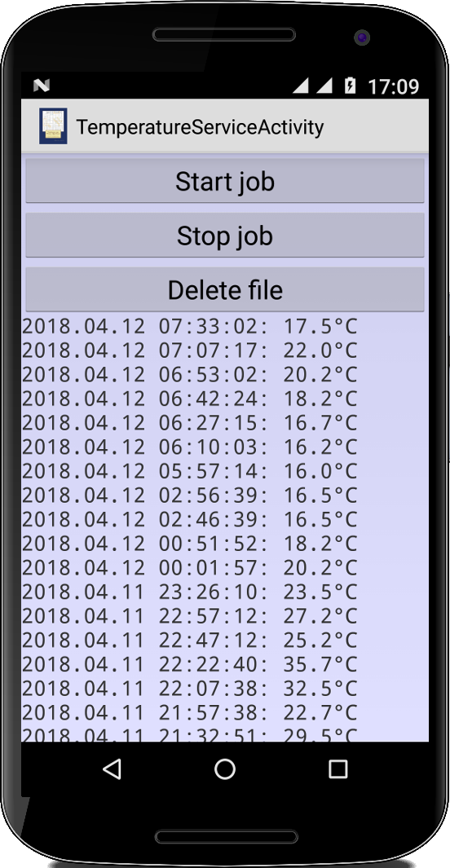The image size is (450, 868).
Task: Tap the Android back navigation triangle
Action: (112, 769)
